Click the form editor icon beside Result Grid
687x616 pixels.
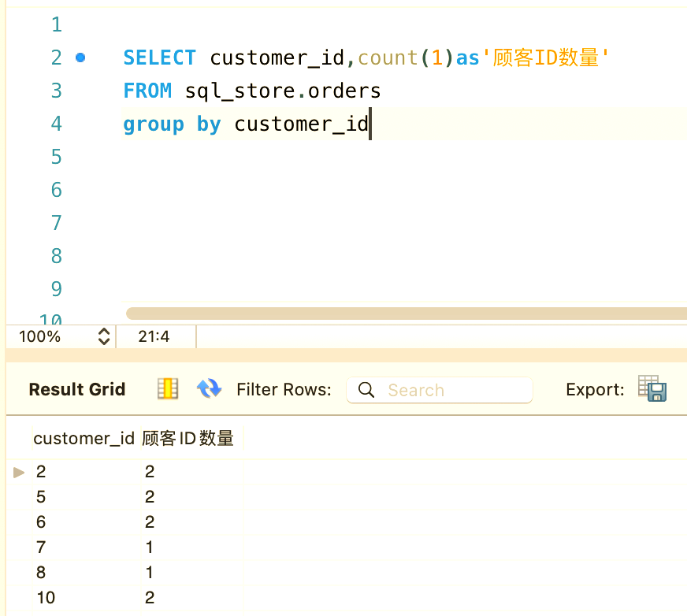(168, 388)
